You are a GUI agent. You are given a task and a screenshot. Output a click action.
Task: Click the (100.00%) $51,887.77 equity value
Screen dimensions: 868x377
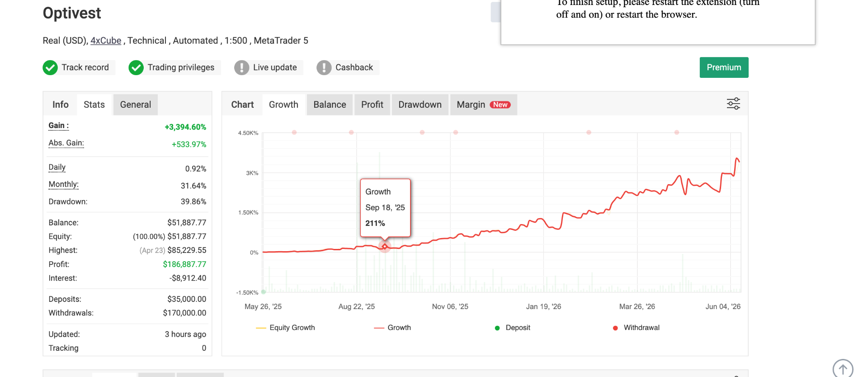click(170, 237)
